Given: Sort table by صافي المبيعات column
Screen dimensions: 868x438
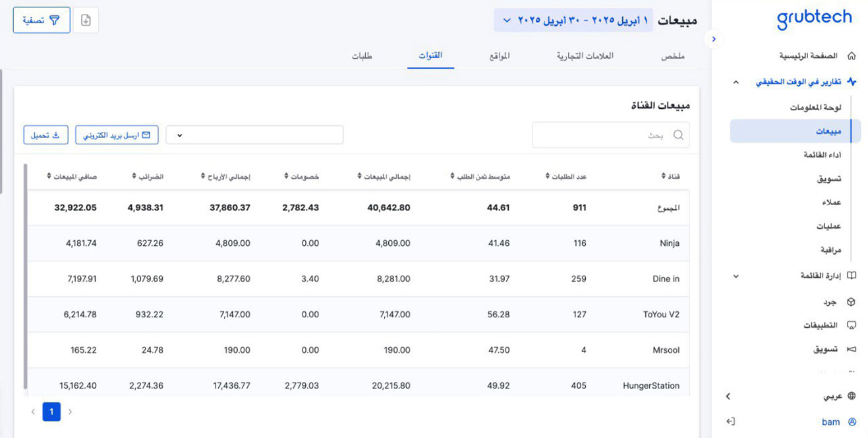Looking at the screenshot, I should pos(72,176).
